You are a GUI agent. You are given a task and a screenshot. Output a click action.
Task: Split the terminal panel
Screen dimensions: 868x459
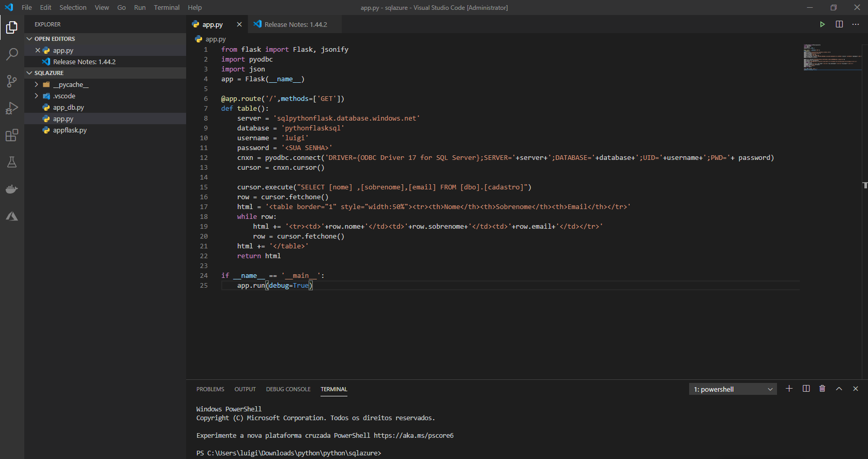tap(806, 389)
